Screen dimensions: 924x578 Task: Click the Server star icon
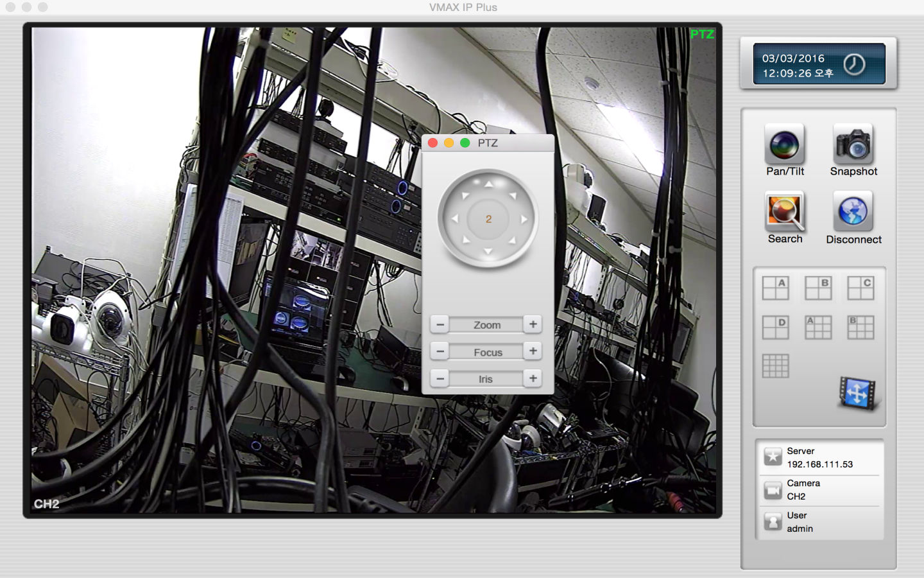(x=773, y=457)
